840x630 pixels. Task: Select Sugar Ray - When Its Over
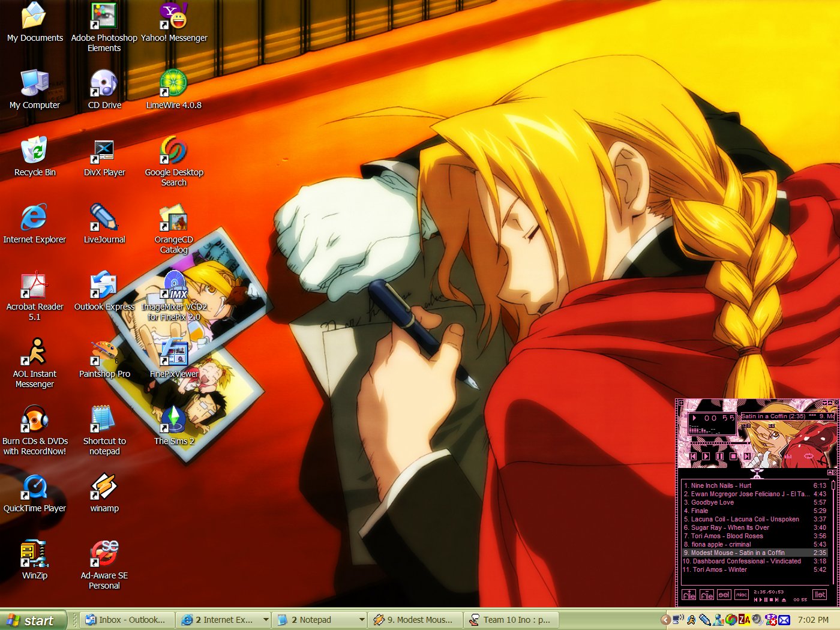coord(755,527)
